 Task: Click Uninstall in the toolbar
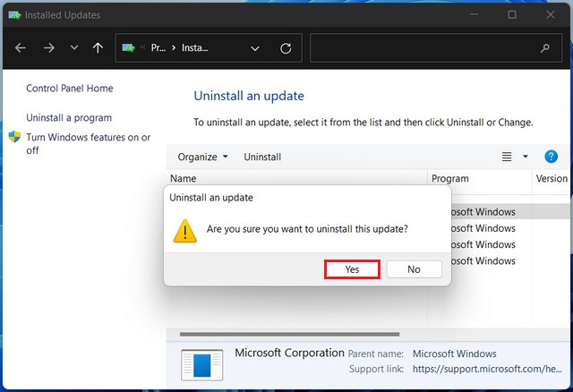tap(262, 157)
